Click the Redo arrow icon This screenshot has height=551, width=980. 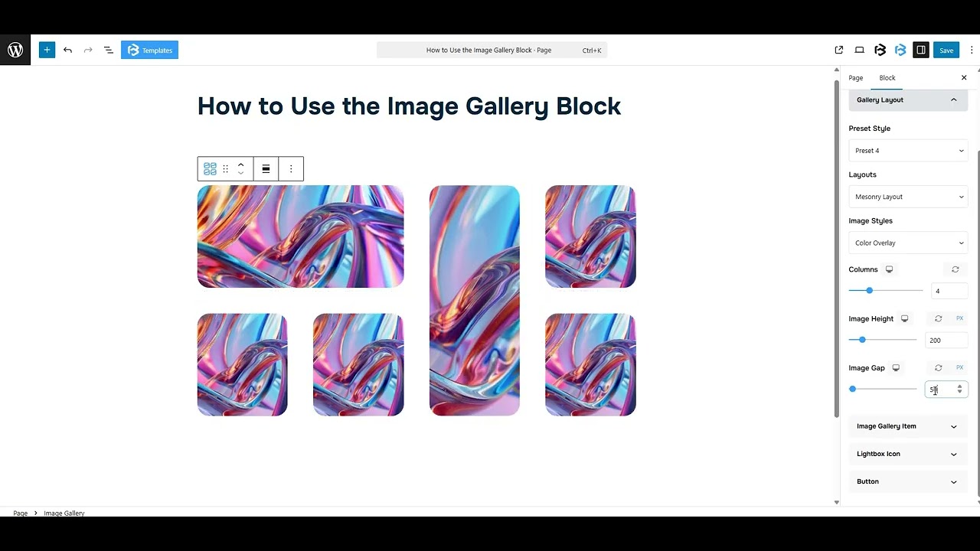tap(87, 50)
